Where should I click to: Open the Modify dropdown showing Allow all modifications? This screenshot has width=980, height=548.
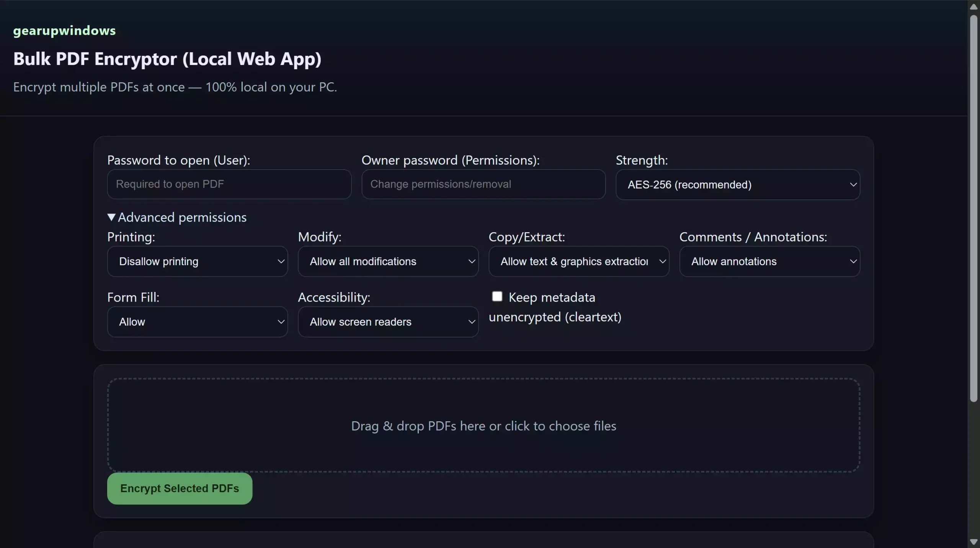click(388, 261)
